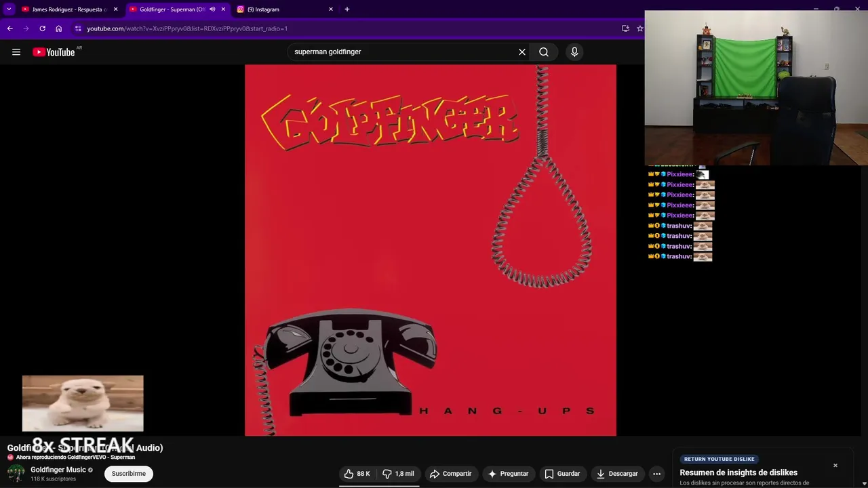Screen dimensions: 868x488
Task: Open the browser tab search dropdown
Action: pyautogui.click(x=9, y=9)
